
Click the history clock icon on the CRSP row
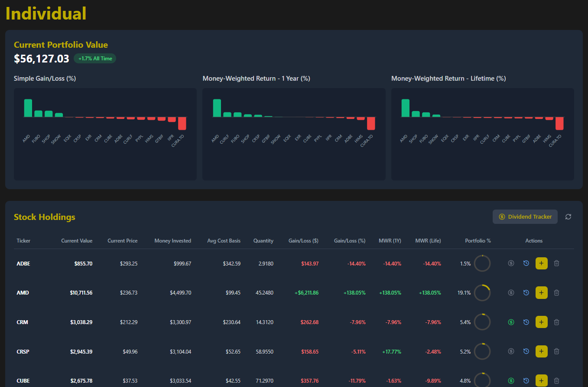pos(526,351)
